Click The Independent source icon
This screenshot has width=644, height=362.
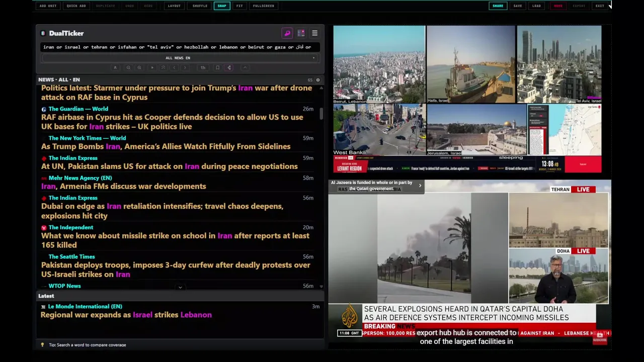pos(44,228)
